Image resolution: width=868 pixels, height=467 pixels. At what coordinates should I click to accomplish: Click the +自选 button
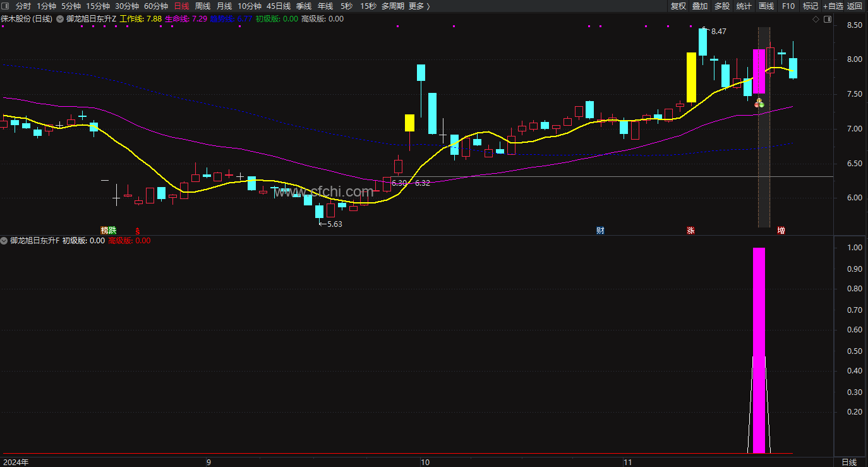click(x=833, y=6)
